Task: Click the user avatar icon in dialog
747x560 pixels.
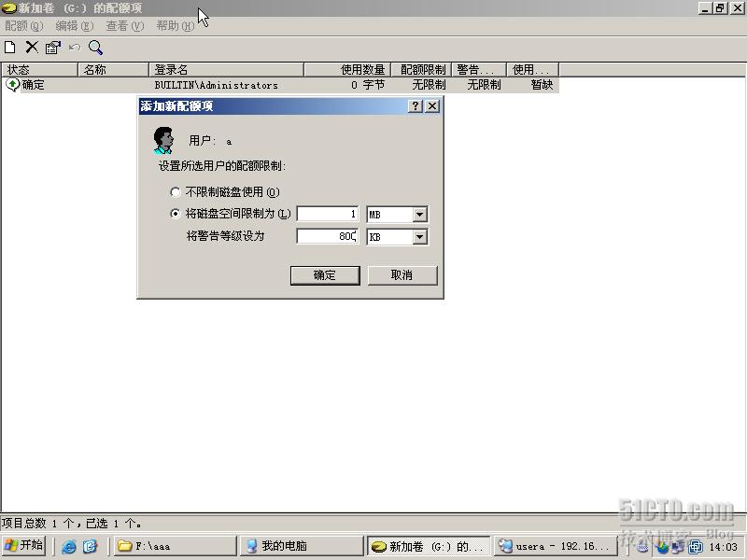Action: pyautogui.click(x=162, y=141)
